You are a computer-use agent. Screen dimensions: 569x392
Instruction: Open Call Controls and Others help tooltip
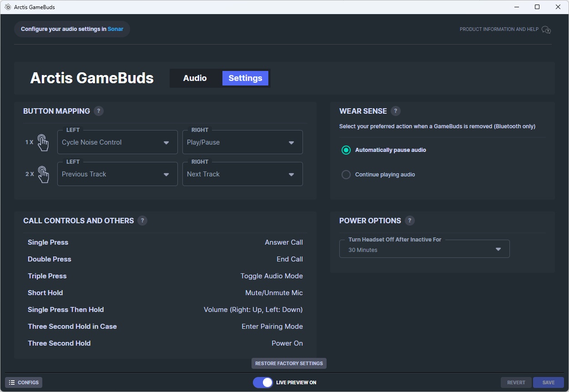(x=142, y=221)
